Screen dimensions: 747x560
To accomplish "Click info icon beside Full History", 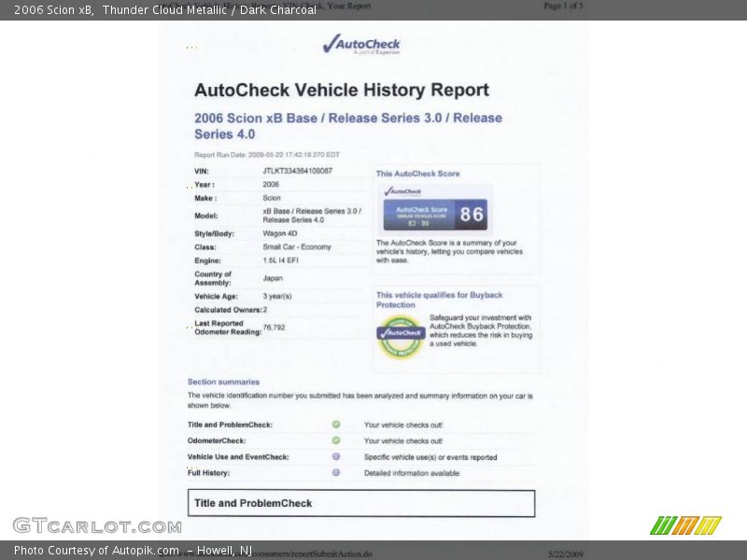I will 336,472.
